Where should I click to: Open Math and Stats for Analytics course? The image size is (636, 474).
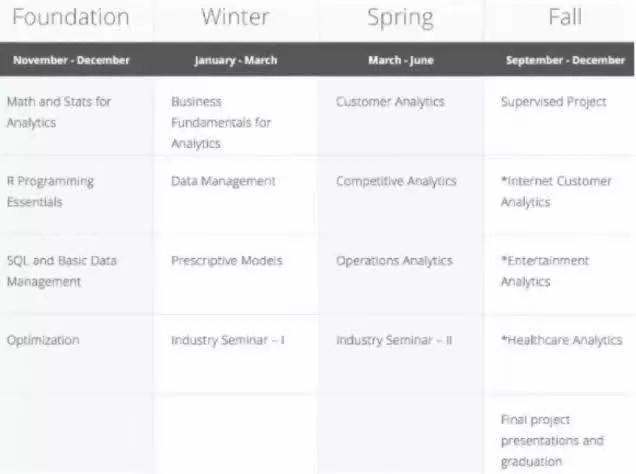point(58,112)
